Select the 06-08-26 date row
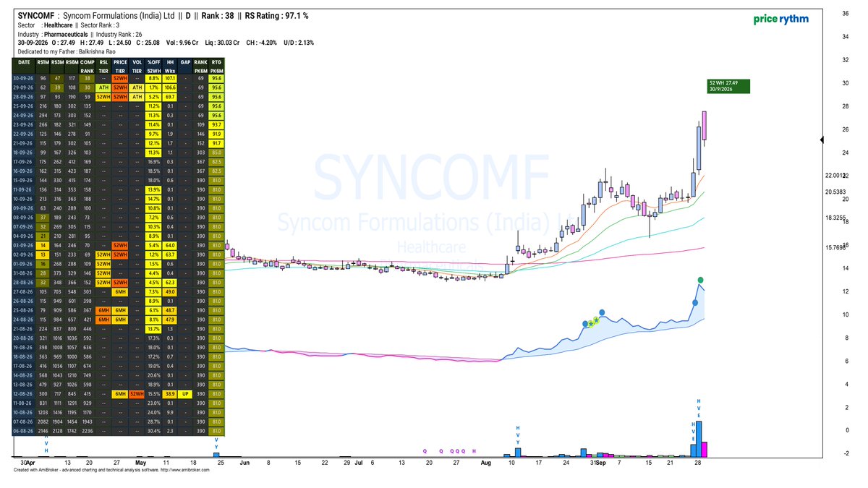The width and height of the screenshot is (868, 488). pos(120,431)
